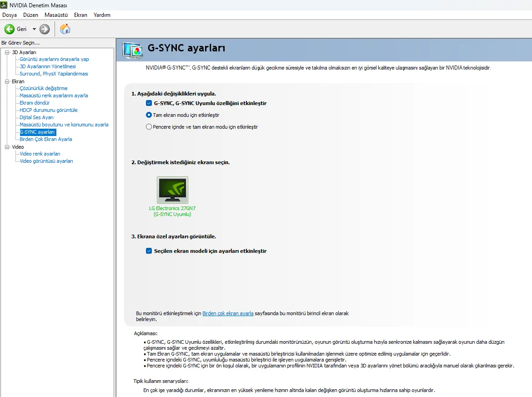532x397 pixels.
Task: Click 2. Değiştirmek istediğiniz ekranı seçin heading
Action: [x=181, y=162]
